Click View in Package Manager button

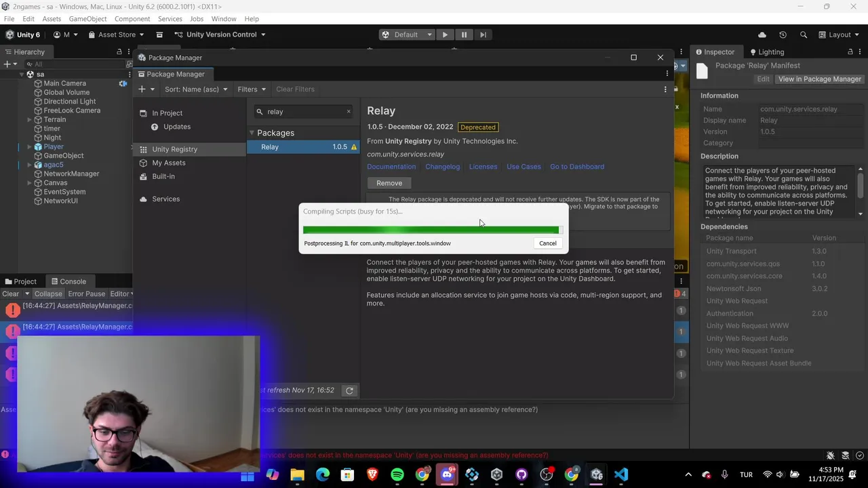[819, 79]
